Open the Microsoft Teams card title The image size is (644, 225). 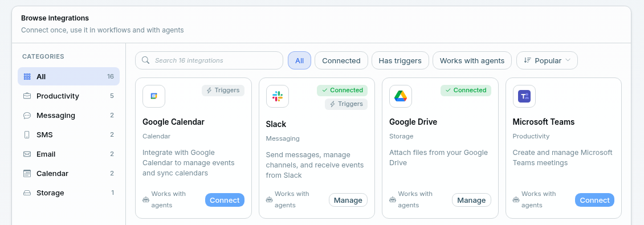click(x=543, y=122)
